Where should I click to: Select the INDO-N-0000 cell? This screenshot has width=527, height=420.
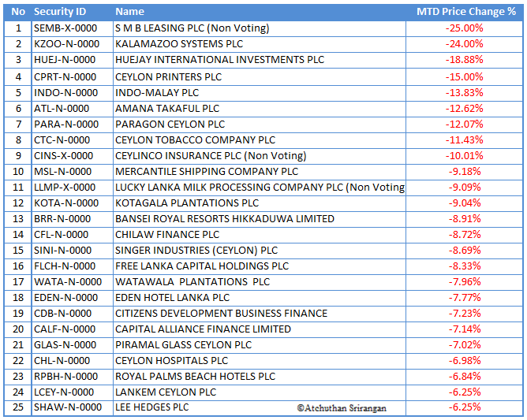(66, 93)
